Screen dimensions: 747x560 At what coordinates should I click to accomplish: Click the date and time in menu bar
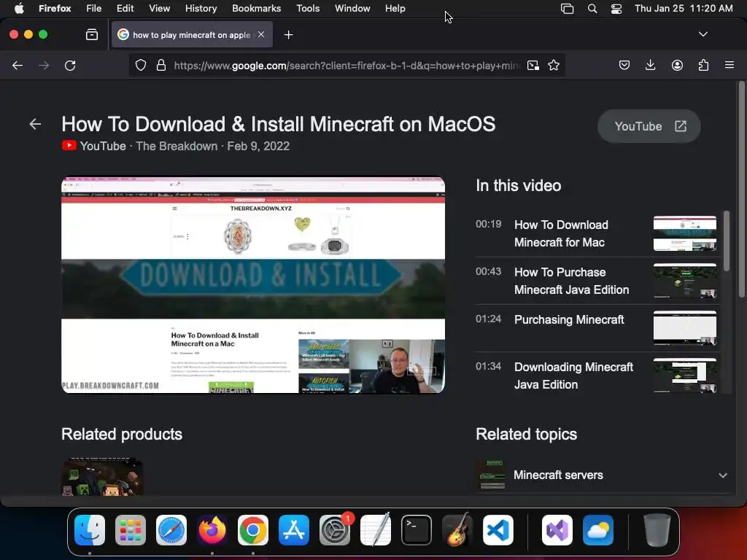(x=684, y=8)
